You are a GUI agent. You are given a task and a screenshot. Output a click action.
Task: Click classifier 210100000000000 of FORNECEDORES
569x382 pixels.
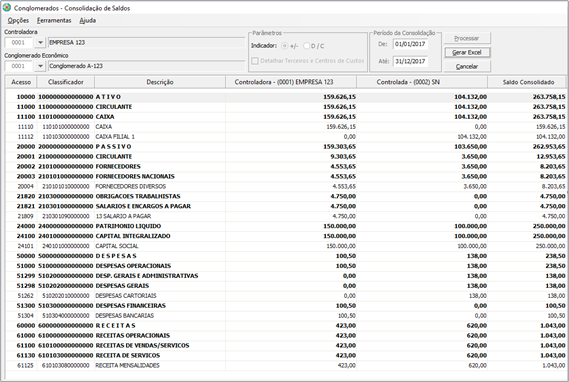[66, 167]
